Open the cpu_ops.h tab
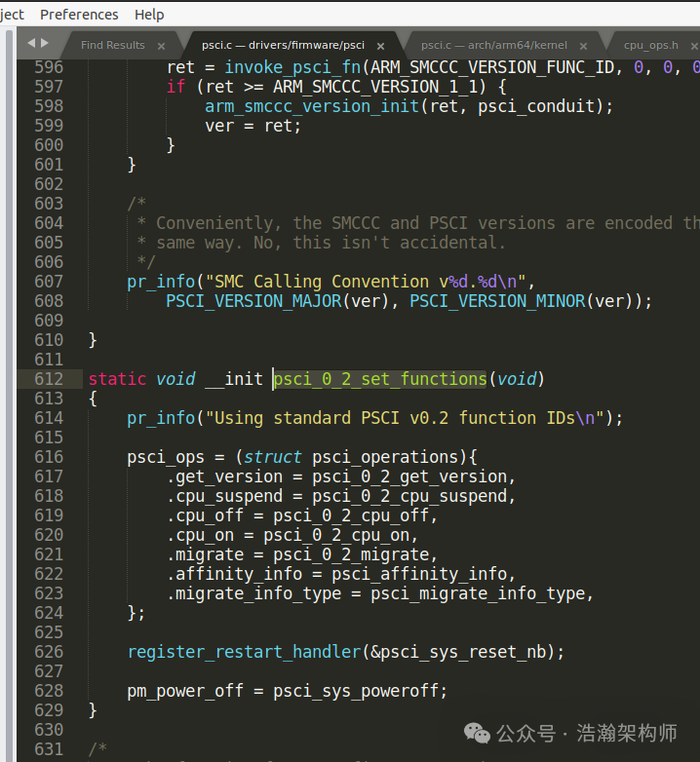700x762 pixels. (651, 45)
